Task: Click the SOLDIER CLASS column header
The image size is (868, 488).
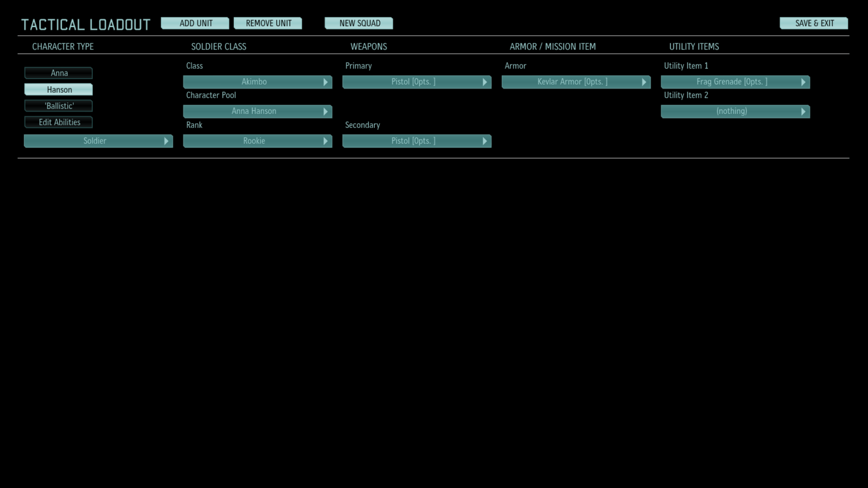Action: point(219,47)
